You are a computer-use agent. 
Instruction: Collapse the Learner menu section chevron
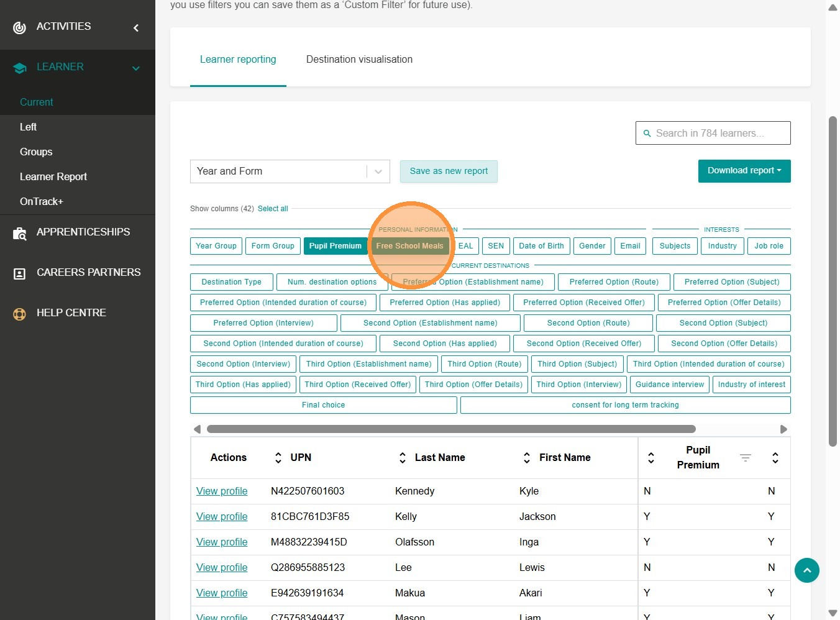pos(136,68)
